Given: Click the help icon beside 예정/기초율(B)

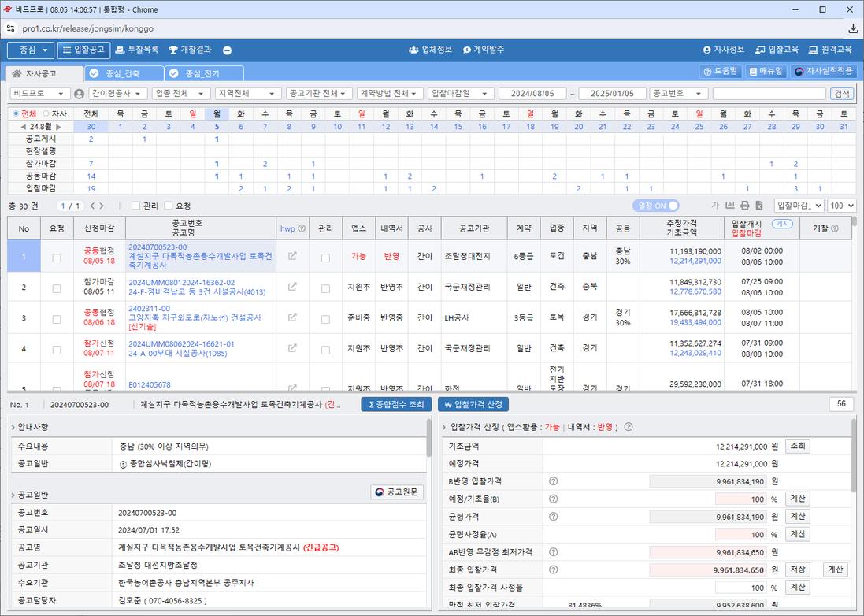Looking at the screenshot, I should [553, 499].
